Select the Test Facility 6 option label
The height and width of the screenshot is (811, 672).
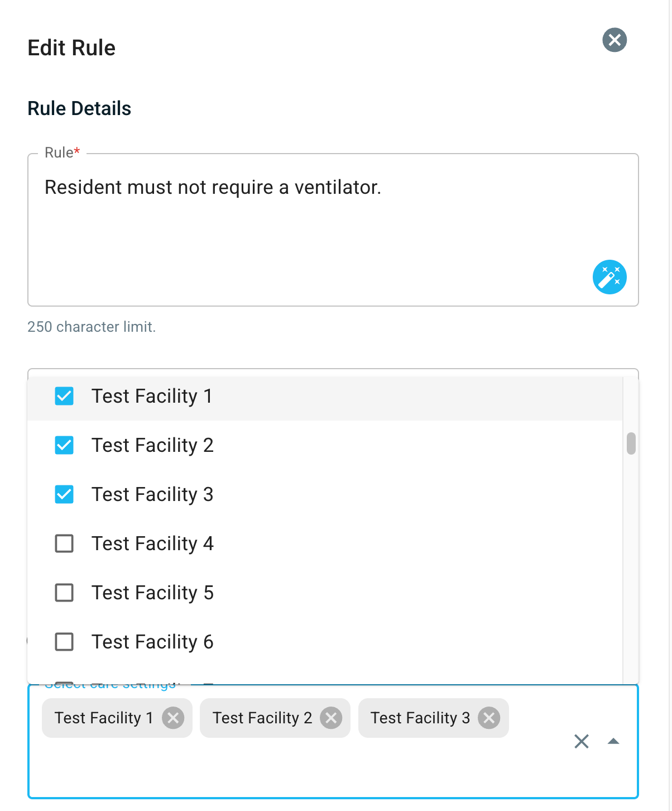coord(152,642)
